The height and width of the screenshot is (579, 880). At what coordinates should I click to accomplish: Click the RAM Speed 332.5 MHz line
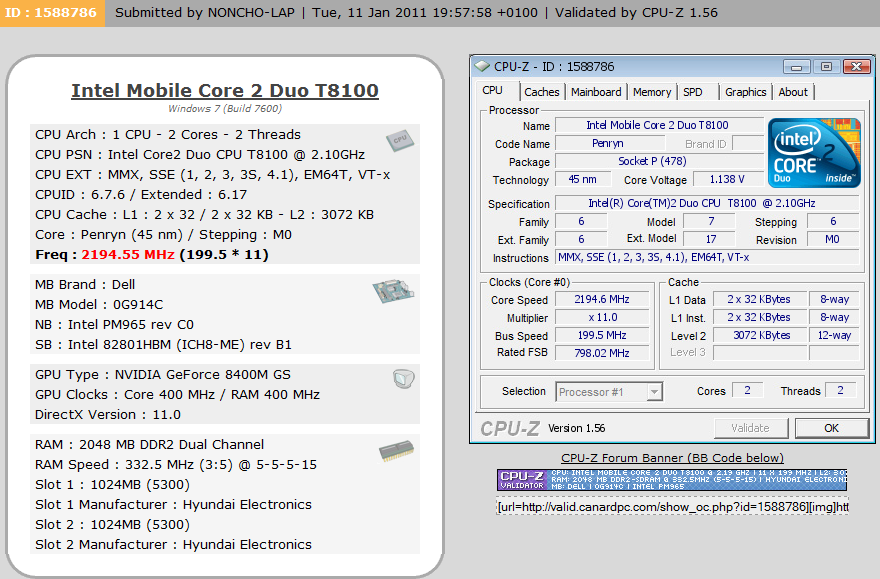(176, 465)
